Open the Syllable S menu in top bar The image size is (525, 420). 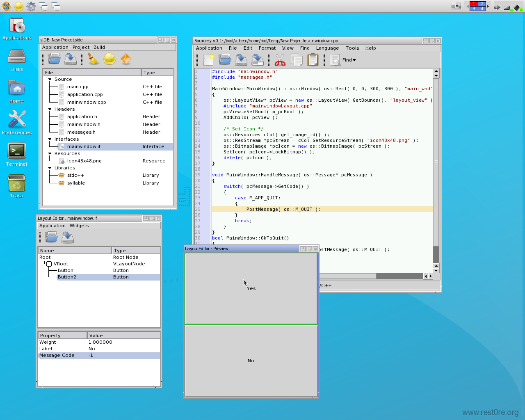click(6, 6)
